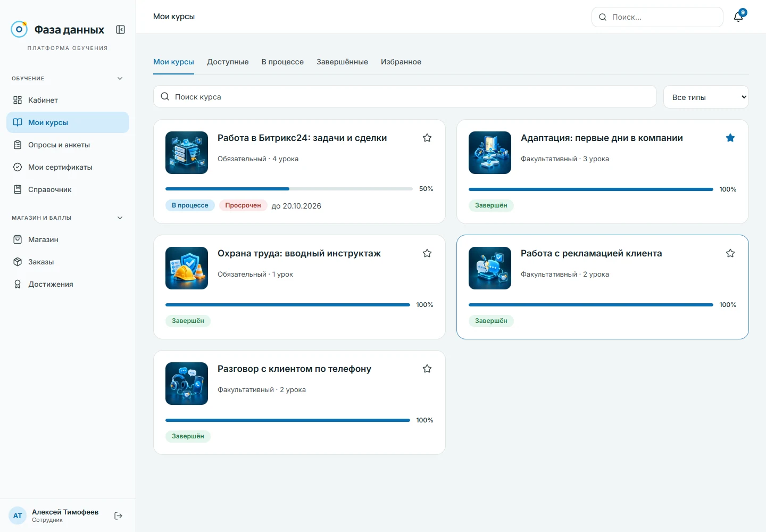Click progress bar of Работа с рекламацией клиента
The height and width of the screenshot is (532, 766).
[590, 305]
